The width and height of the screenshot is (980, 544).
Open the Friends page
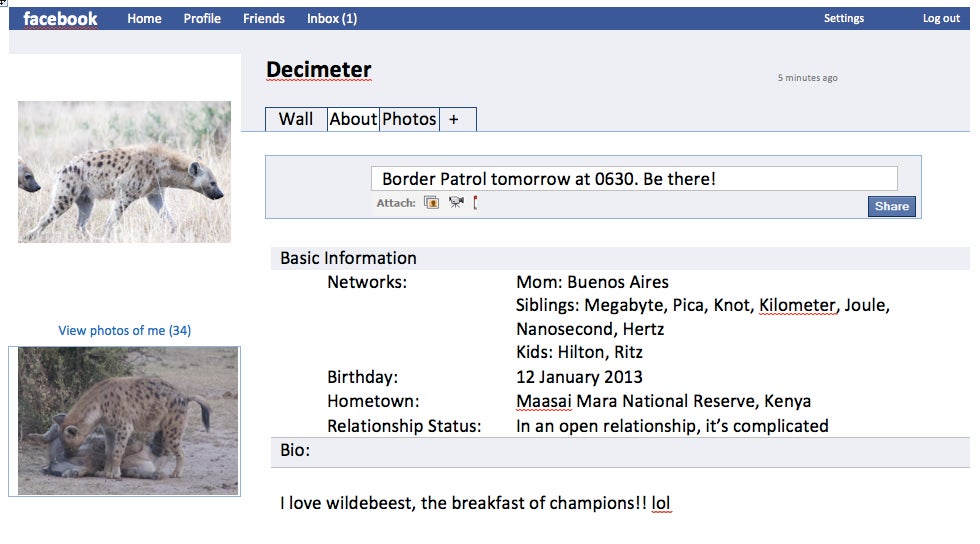264,19
